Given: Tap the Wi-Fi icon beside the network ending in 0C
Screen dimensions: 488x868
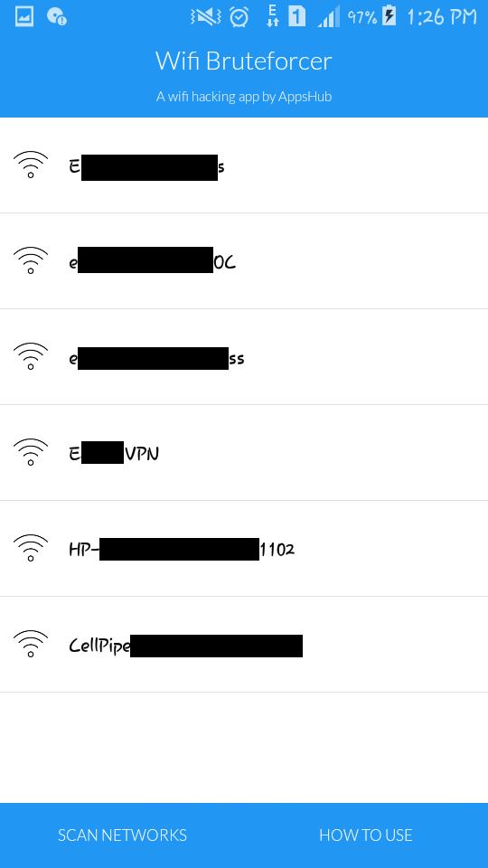Looking at the screenshot, I should click(x=31, y=260).
